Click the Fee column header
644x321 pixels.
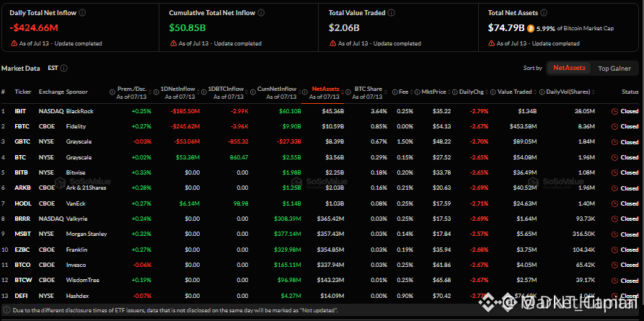[x=403, y=92]
